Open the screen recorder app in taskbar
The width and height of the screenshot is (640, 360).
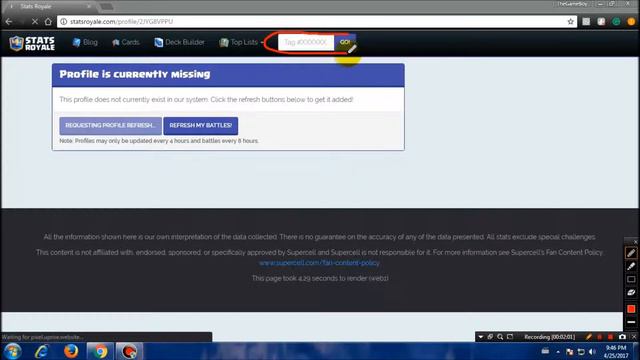pyautogui.click(x=129, y=351)
